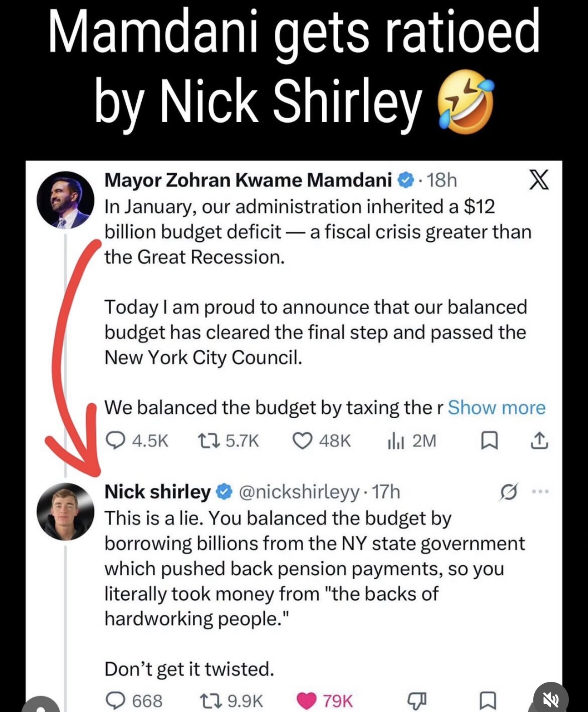Open the Grok slash-circle icon on Nick's reply

click(508, 492)
